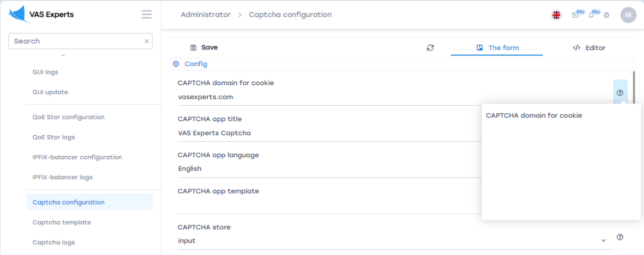Screen dimensions: 644x255
Task: Switch to The form tab
Action: pyautogui.click(x=497, y=48)
